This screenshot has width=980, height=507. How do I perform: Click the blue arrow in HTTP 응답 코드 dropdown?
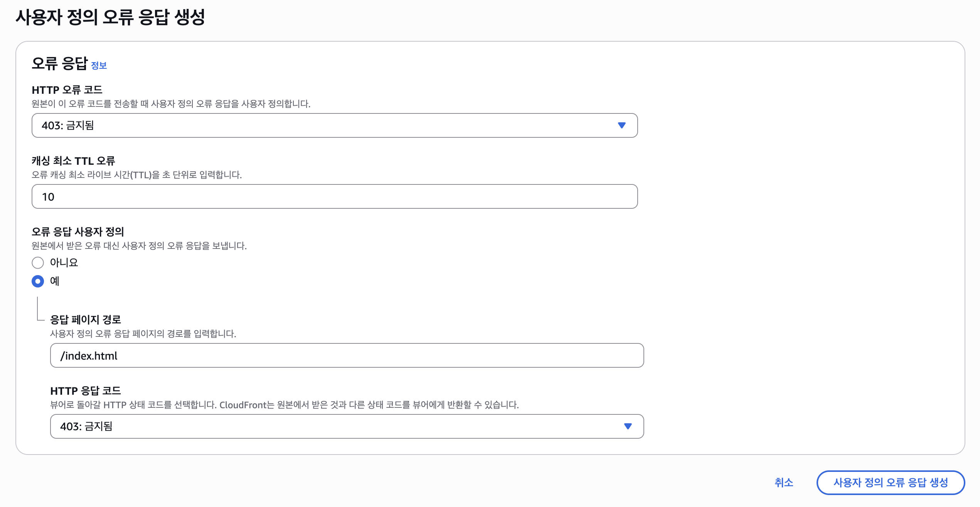(628, 426)
